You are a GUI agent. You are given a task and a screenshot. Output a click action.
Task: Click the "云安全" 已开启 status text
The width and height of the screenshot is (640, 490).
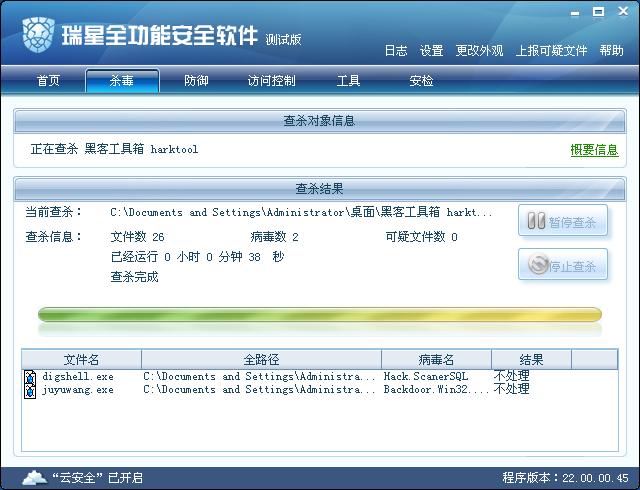[98, 478]
